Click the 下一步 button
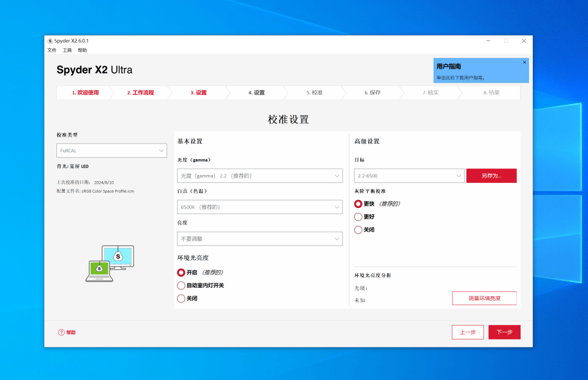588x380 pixels. tap(504, 332)
